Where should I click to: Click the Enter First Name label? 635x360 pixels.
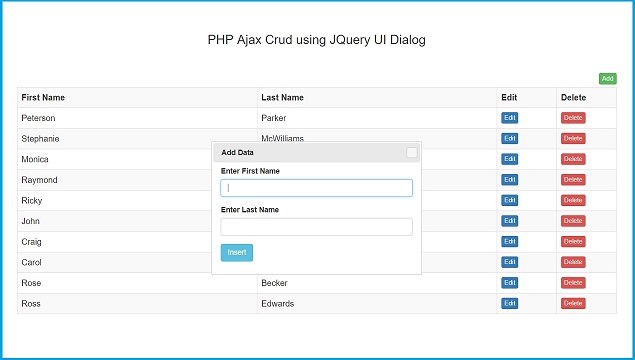coord(250,171)
